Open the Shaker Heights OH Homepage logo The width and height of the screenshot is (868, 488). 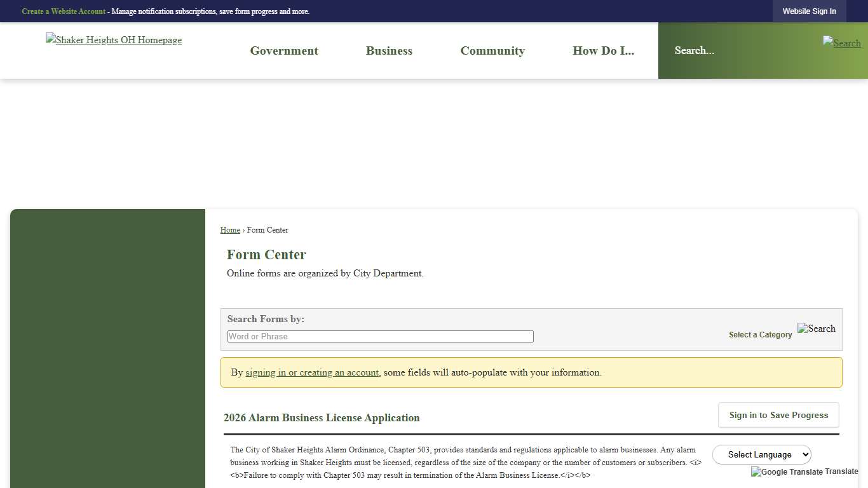click(113, 40)
